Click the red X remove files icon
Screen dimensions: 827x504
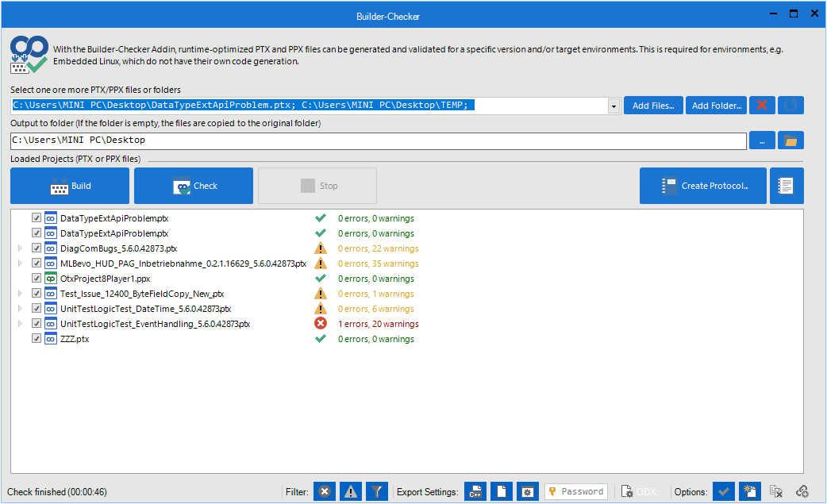[x=762, y=106]
